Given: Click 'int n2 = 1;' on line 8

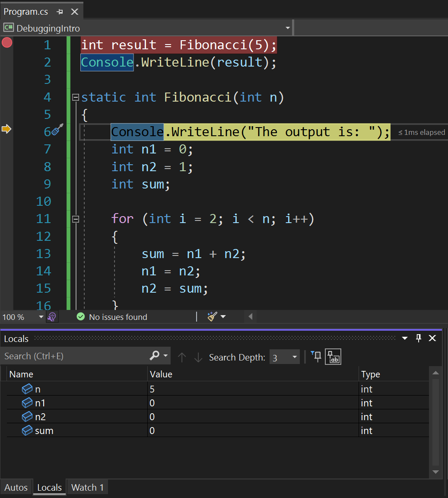Looking at the screenshot, I should click(152, 167).
